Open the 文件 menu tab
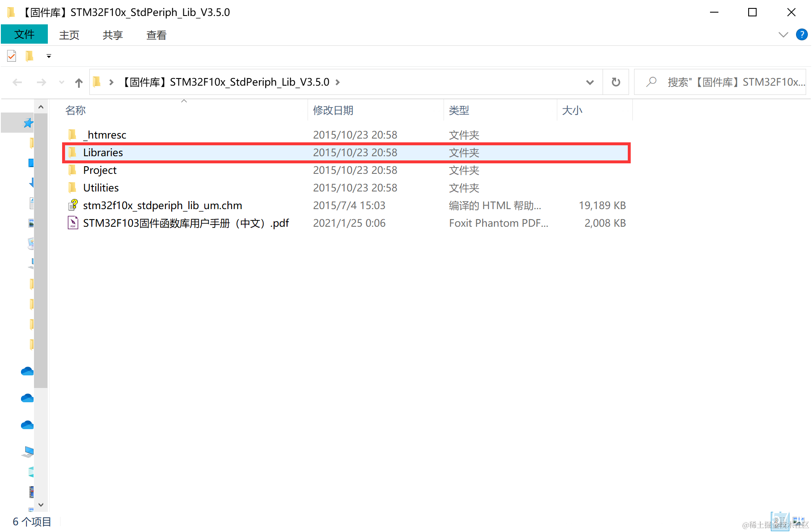This screenshot has width=812, height=532. coord(24,34)
